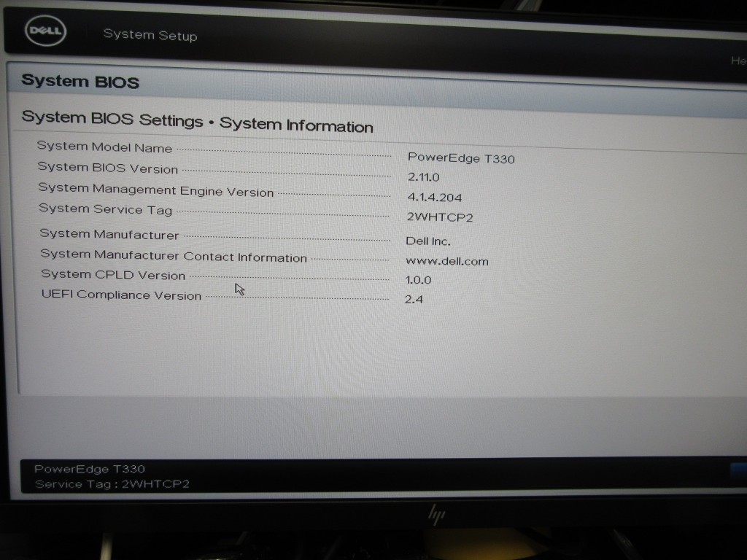Click the System BIOS heading
This screenshot has height=560, width=747.
tap(80, 81)
